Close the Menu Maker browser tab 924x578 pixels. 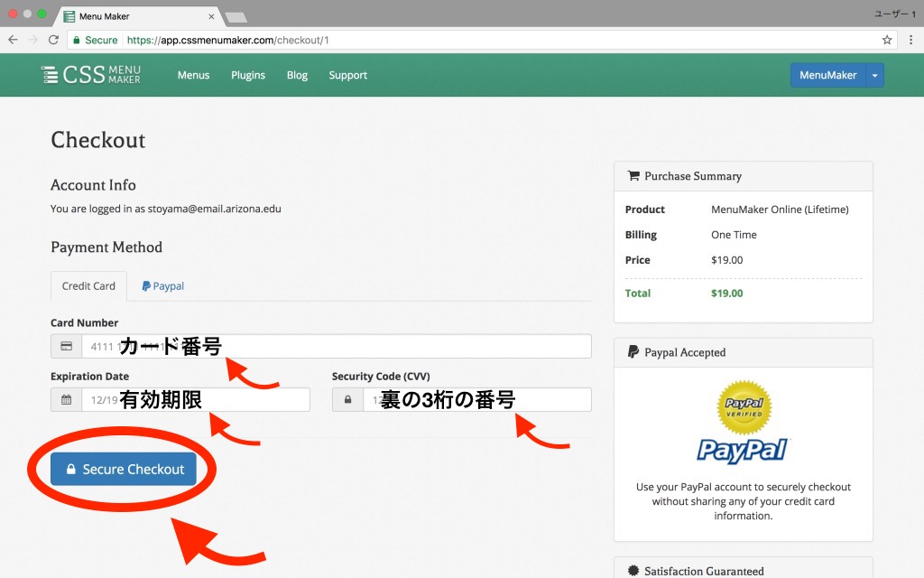point(211,16)
